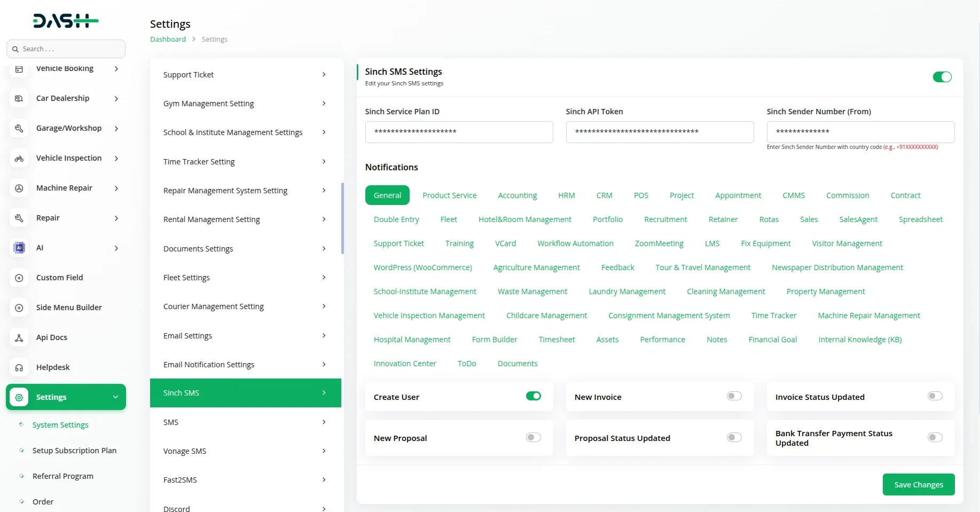The height and width of the screenshot is (512, 980).
Task: Click the Car Dealership sidebar icon
Action: point(19,98)
